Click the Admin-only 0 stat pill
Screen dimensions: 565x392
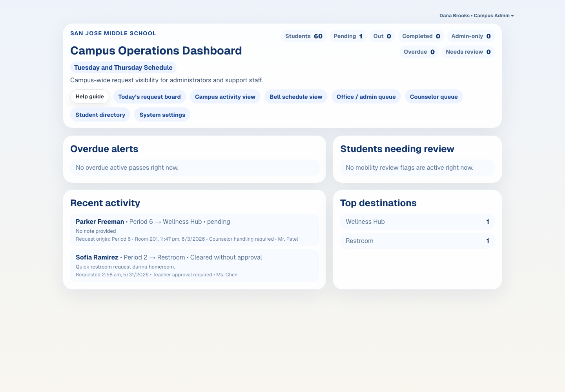point(471,36)
